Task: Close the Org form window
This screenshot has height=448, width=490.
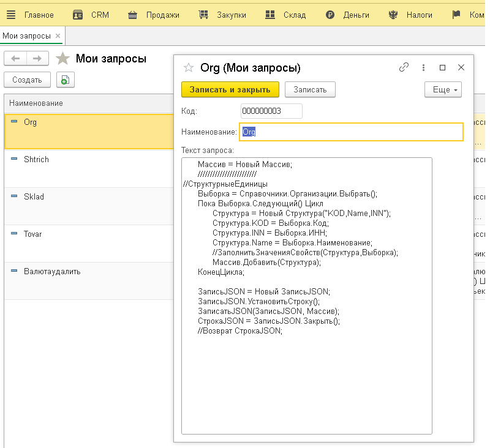Action: [x=461, y=67]
